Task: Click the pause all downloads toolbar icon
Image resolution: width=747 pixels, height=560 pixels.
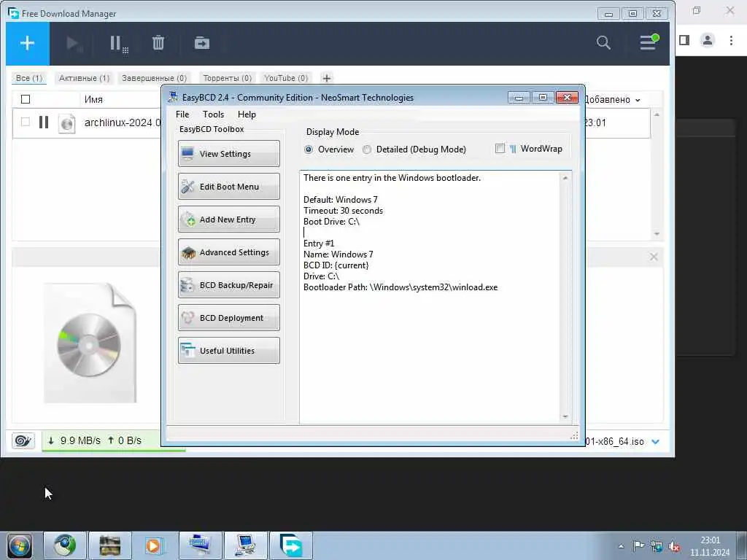Action: (119, 44)
